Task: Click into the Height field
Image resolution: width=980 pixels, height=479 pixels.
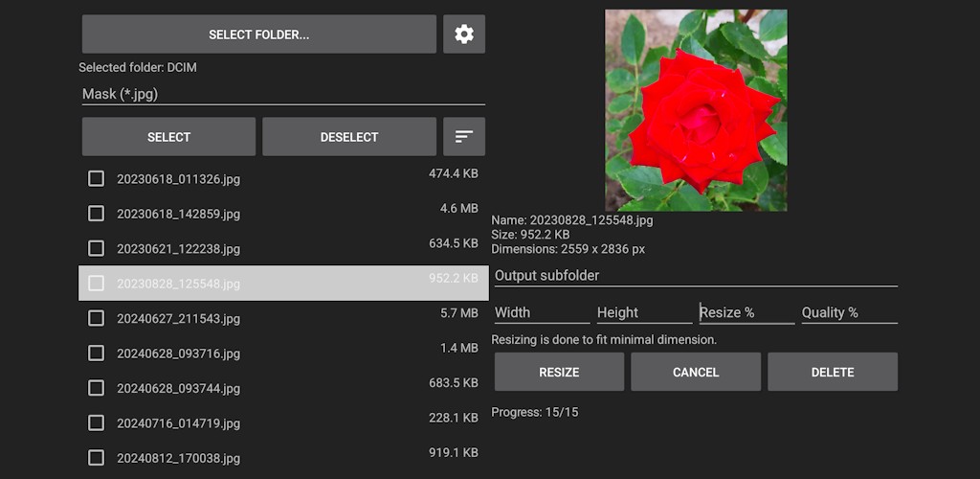Action: click(x=644, y=312)
